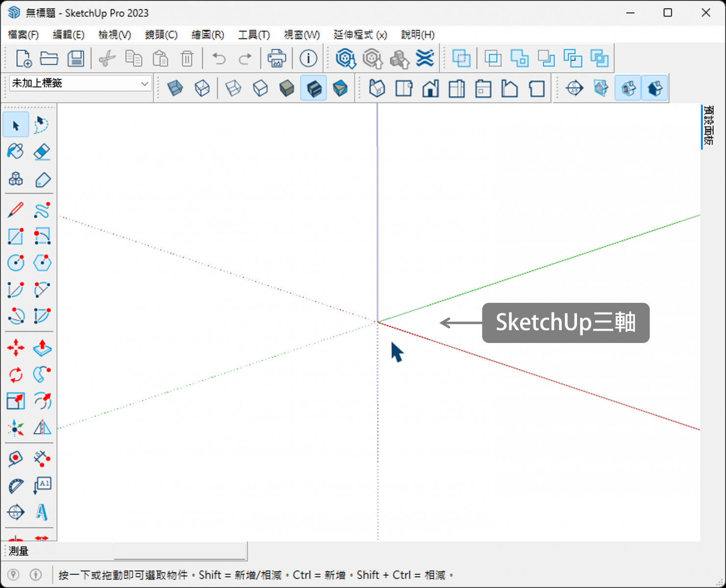726x588 pixels.
Task: Choose the Pie arc tool
Action: tap(42, 316)
